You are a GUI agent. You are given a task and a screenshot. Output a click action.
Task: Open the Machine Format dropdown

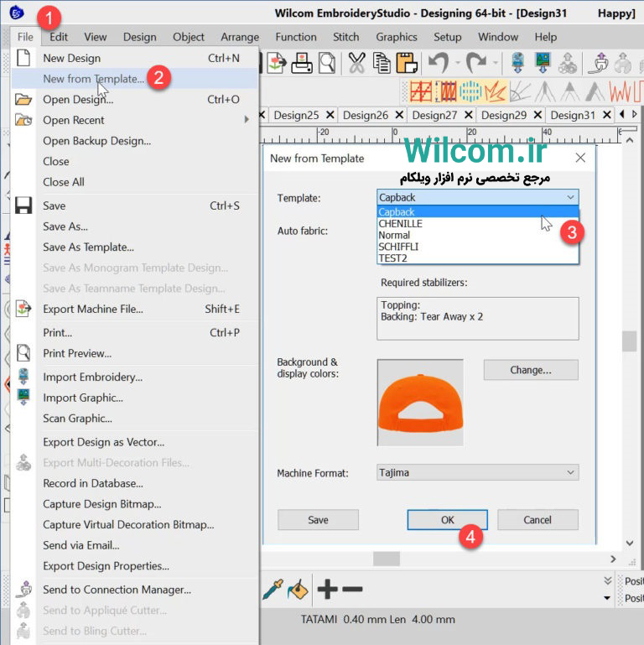(570, 472)
